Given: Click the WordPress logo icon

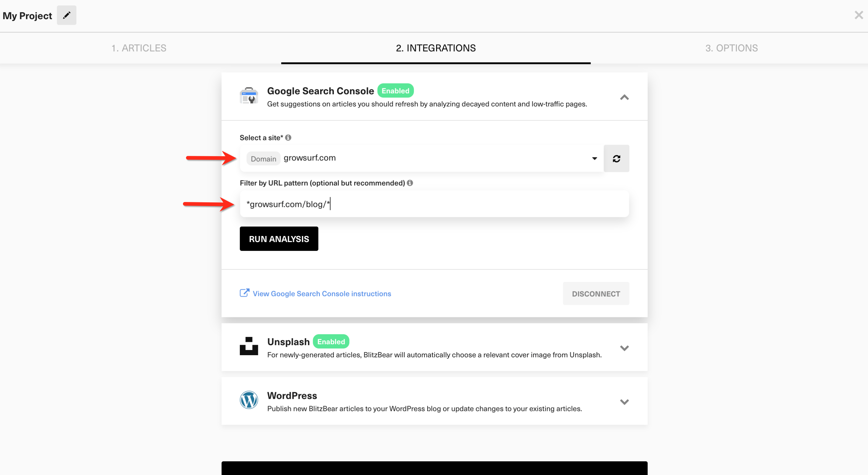Looking at the screenshot, I should click(249, 400).
